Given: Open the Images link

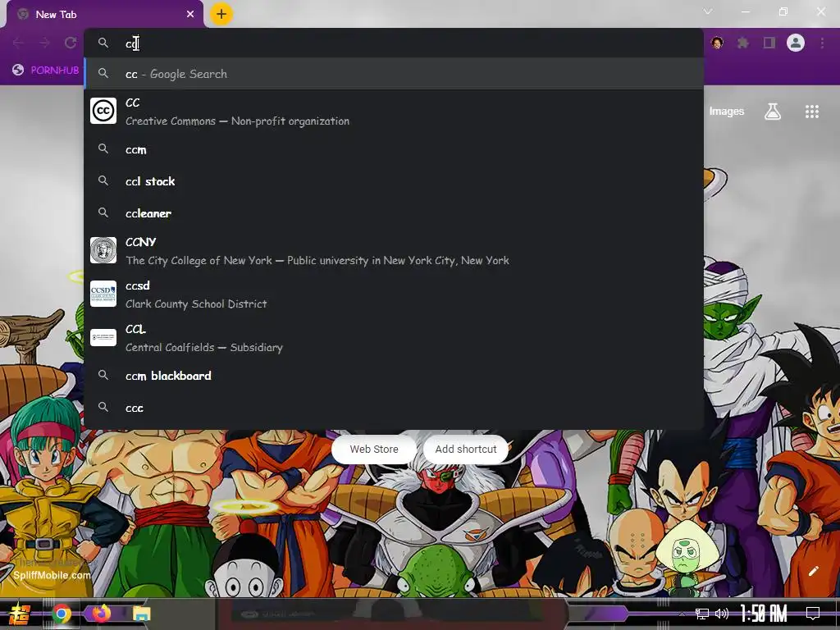Looking at the screenshot, I should click(x=727, y=112).
